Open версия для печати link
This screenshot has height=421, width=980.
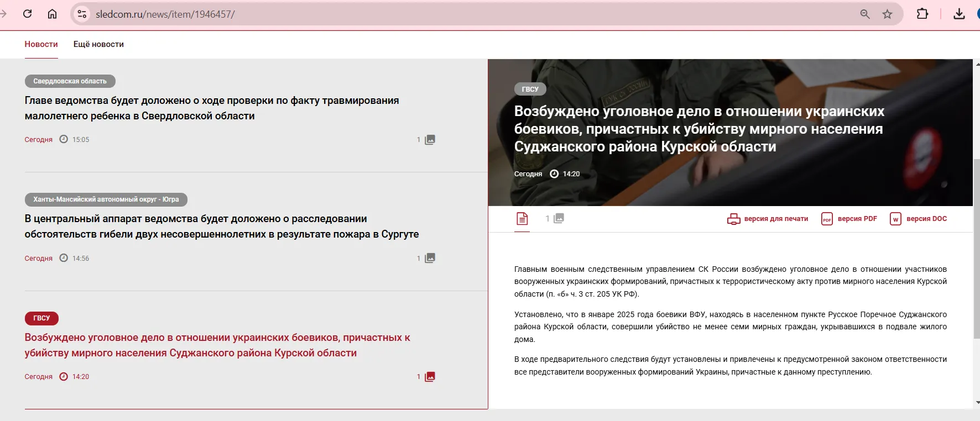click(776, 219)
